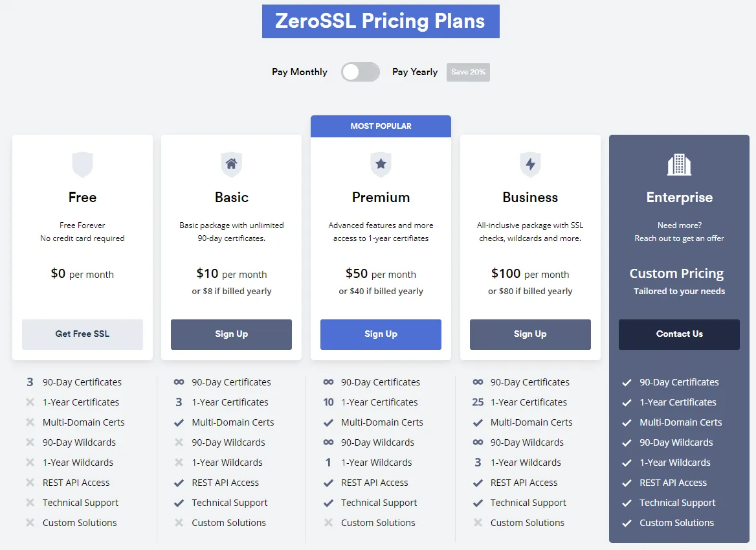Image resolution: width=756 pixels, height=550 pixels.
Task: Click the Basic plan house shield icon
Action: (232, 165)
